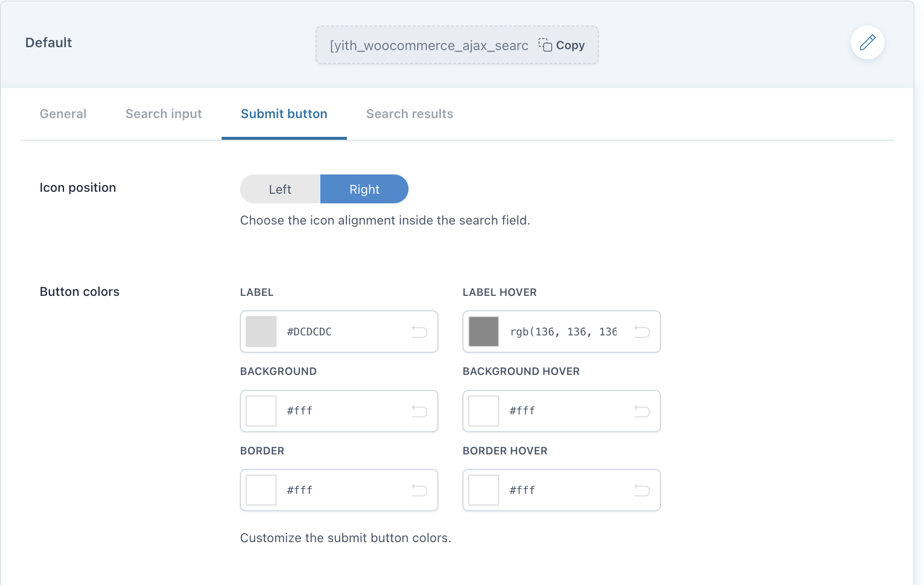Open the Border color swatch
This screenshot has width=924, height=585.
pyautogui.click(x=261, y=490)
